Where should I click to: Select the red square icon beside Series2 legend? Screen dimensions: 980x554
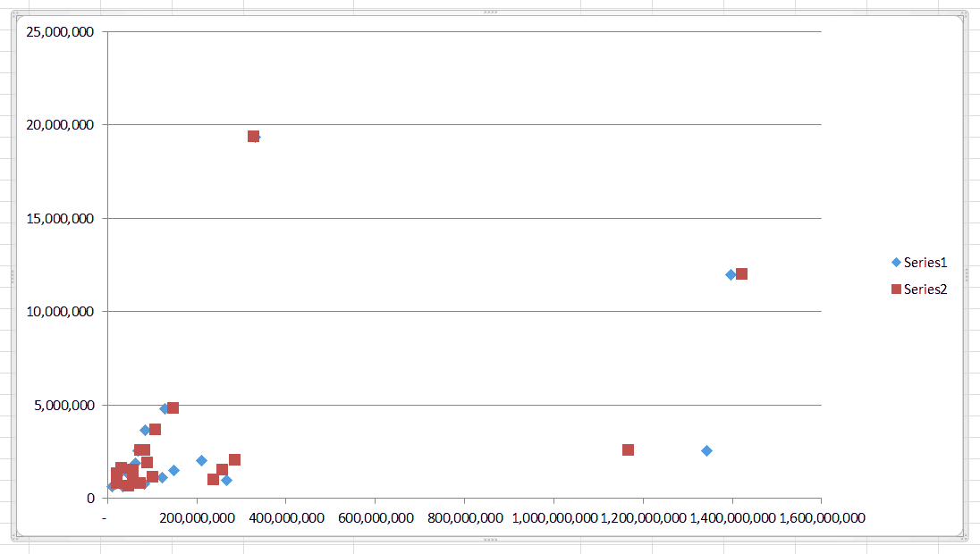(896, 289)
